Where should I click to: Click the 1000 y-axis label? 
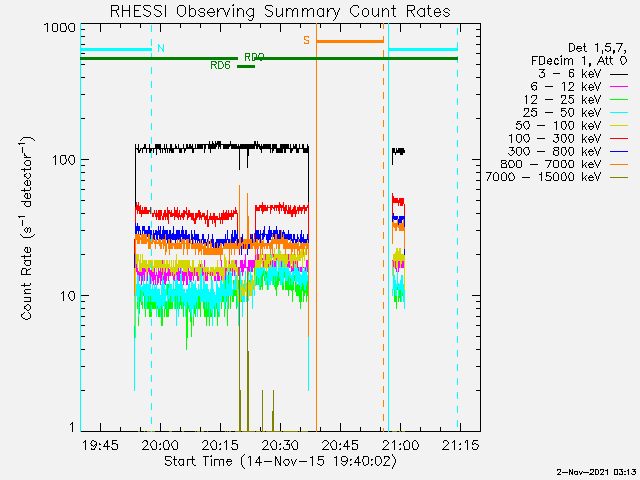point(60,28)
